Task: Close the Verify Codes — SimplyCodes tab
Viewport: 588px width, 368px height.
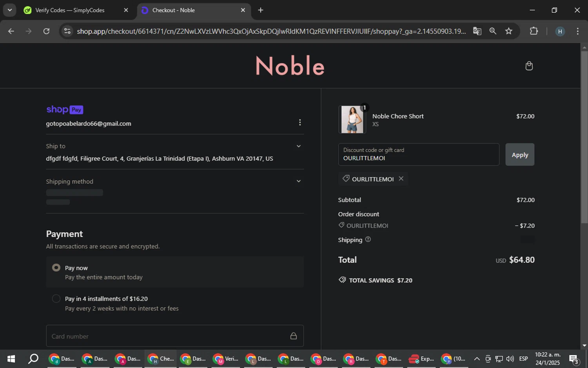Action: (126, 10)
